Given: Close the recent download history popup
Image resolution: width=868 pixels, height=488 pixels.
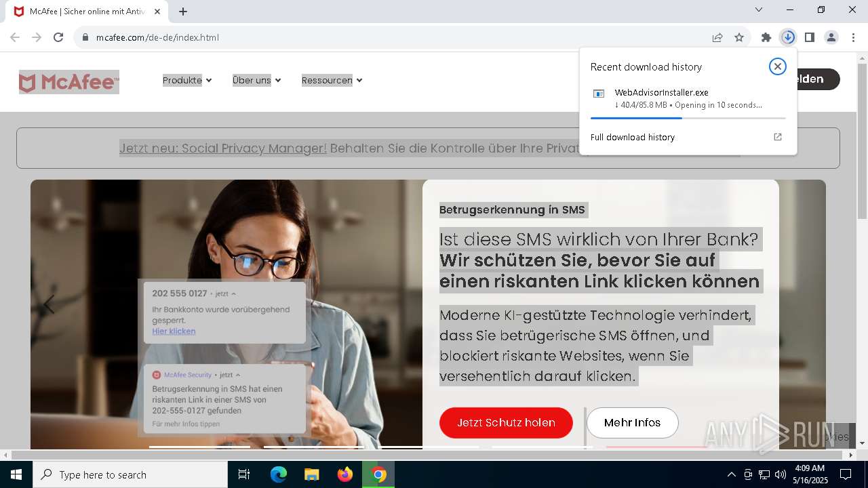Looking at the screenshot, I should pyautogui.click(x=777, y=66).
